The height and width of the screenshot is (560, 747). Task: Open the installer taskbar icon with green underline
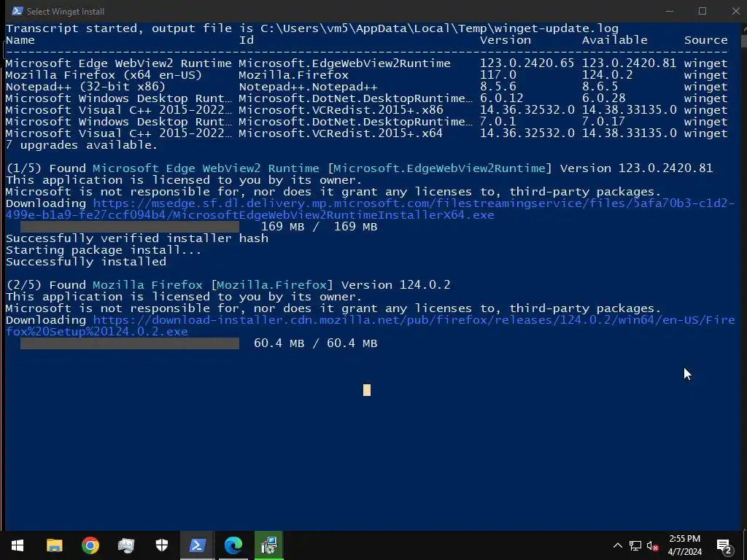point(269,545)
